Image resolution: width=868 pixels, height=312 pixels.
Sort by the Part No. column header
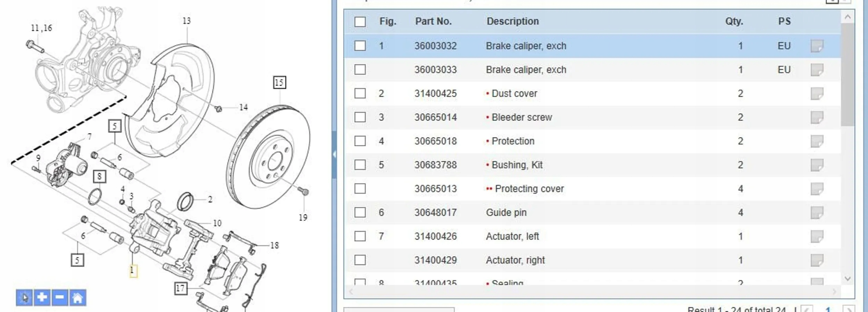click(433, 21)
